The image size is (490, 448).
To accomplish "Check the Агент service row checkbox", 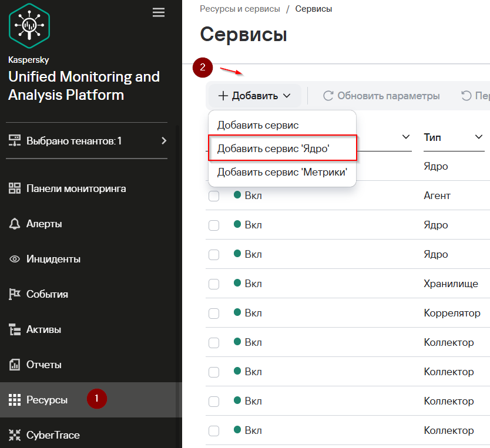I will tap(214, 196).
